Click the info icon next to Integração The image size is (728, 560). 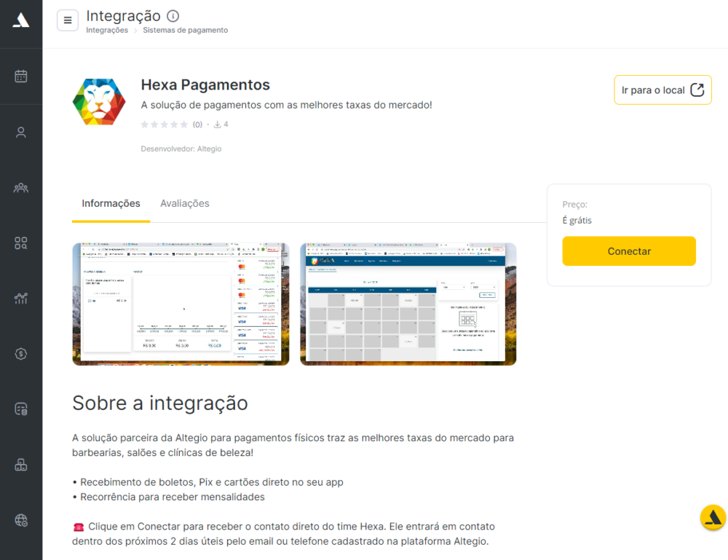tap(173, 16)
